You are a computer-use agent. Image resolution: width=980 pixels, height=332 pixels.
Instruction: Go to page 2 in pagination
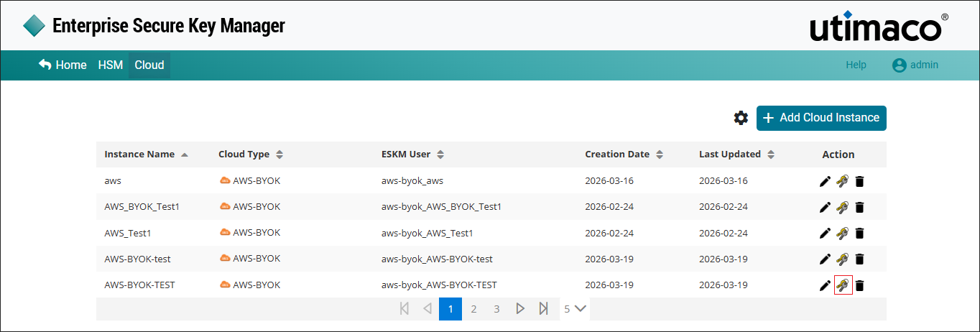click(x=473, y=309)
